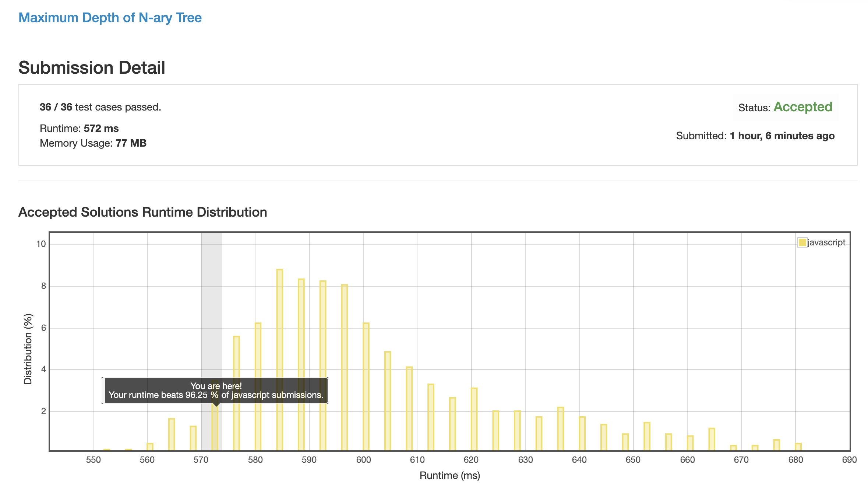Click the Runtime (ms) axis label

coord(450,475)
